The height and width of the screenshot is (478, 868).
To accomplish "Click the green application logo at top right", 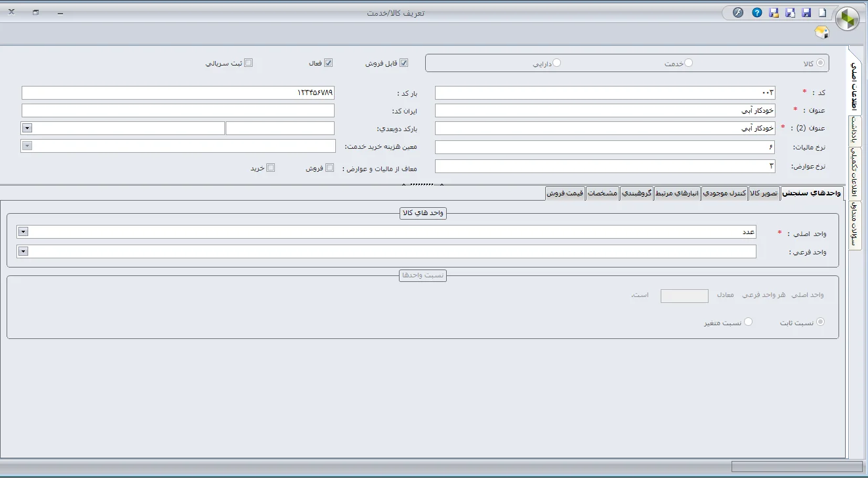I will tap(846, 18).
